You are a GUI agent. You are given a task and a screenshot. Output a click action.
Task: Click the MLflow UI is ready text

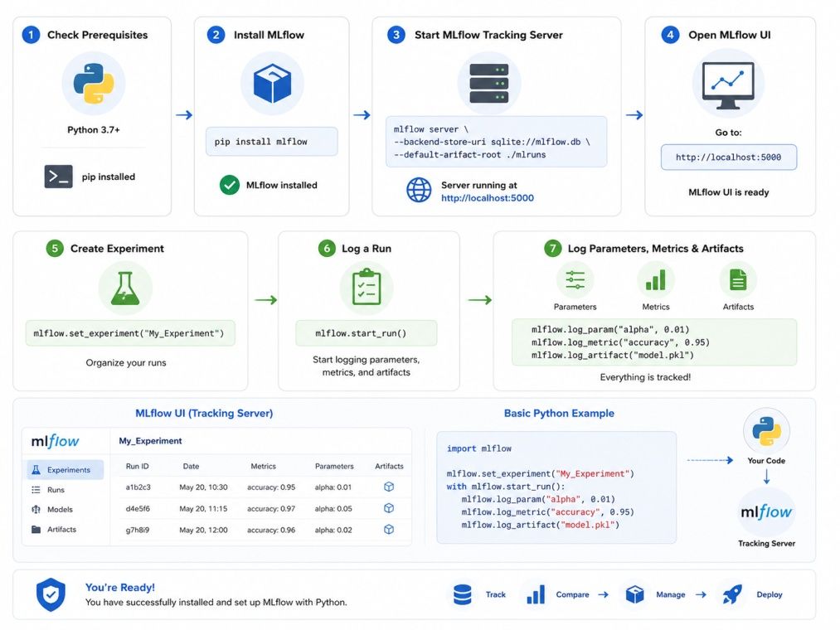[729, 191]
